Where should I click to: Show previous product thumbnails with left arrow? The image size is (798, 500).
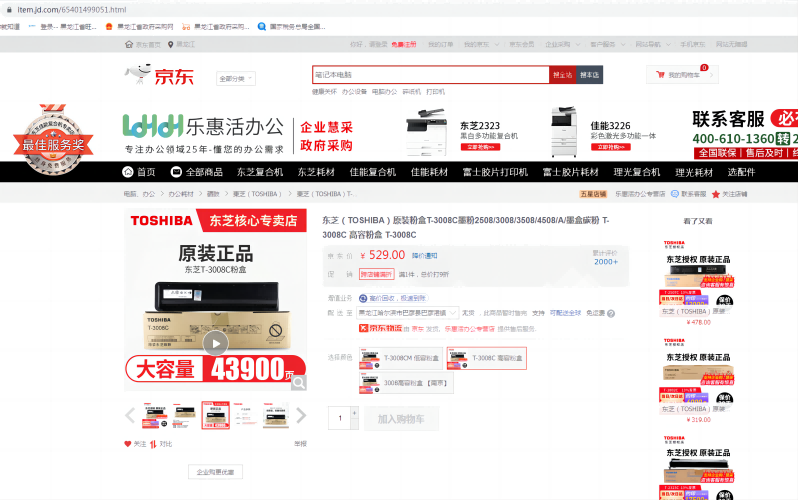pos(130,415)
